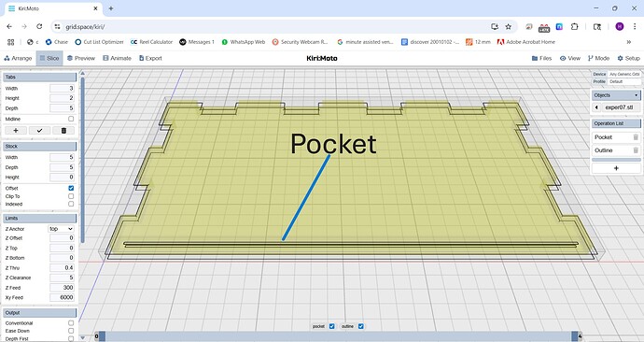Click the browser back arrow
This screenshot has height=342, width=644.
[9, 27]
